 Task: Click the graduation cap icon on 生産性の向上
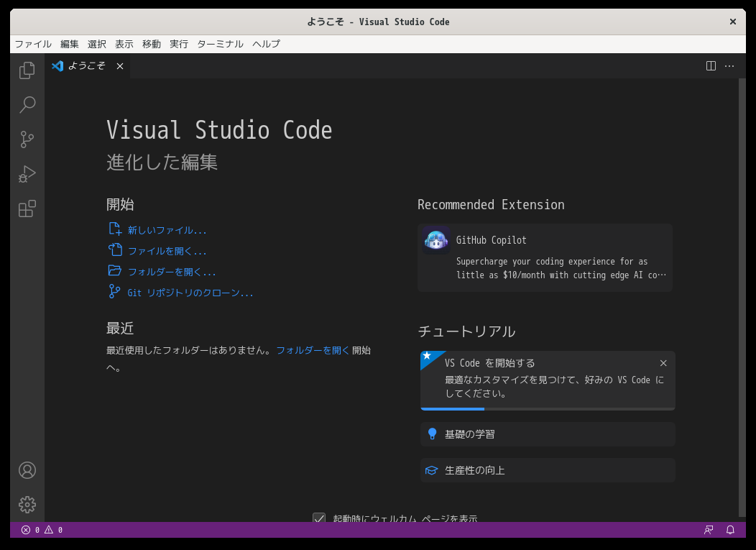click(431, 470)
